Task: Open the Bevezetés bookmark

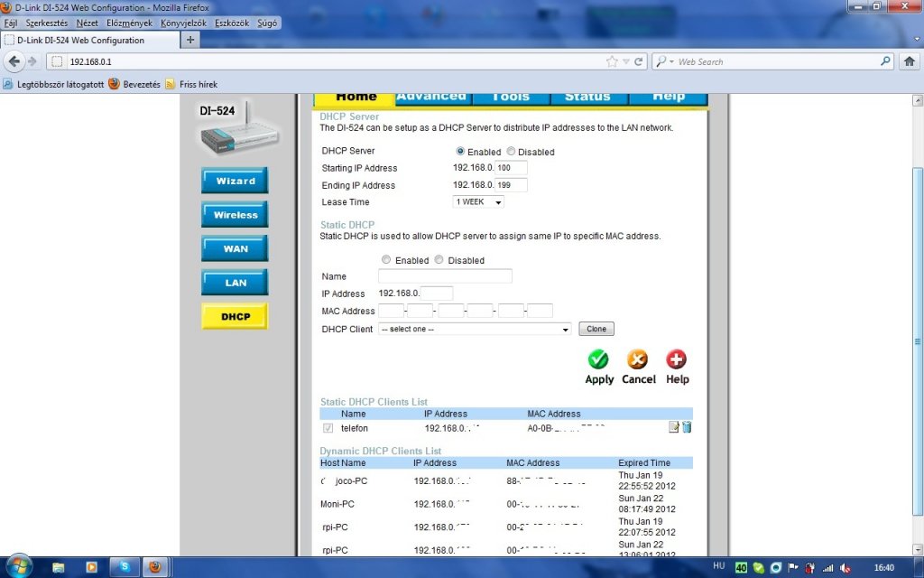Action: [134, 84]
